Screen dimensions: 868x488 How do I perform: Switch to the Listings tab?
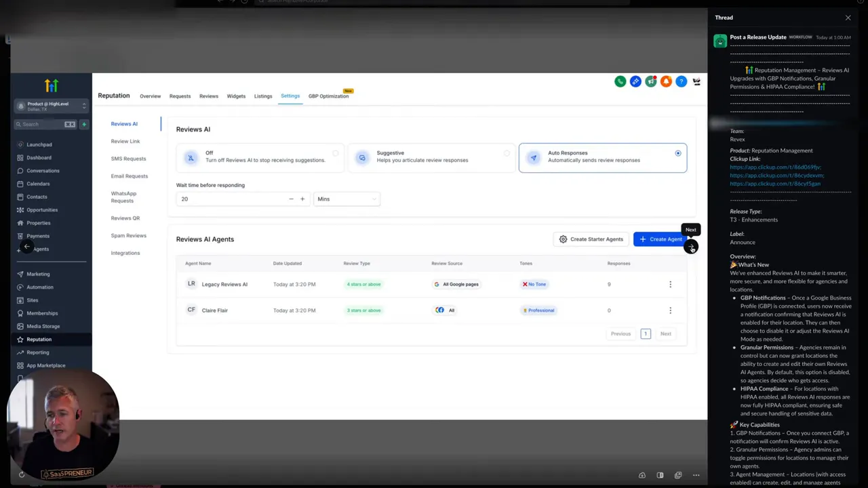pos(263,96)
